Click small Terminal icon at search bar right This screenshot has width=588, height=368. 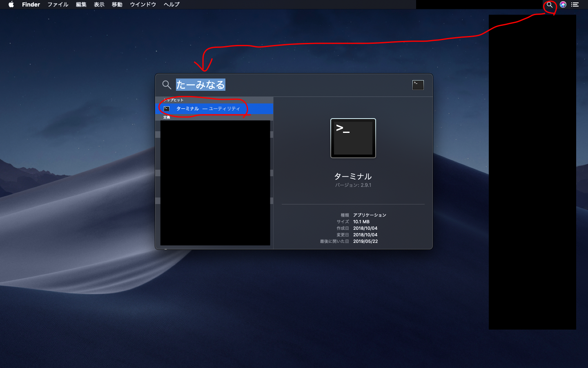[x=418, y=85]
